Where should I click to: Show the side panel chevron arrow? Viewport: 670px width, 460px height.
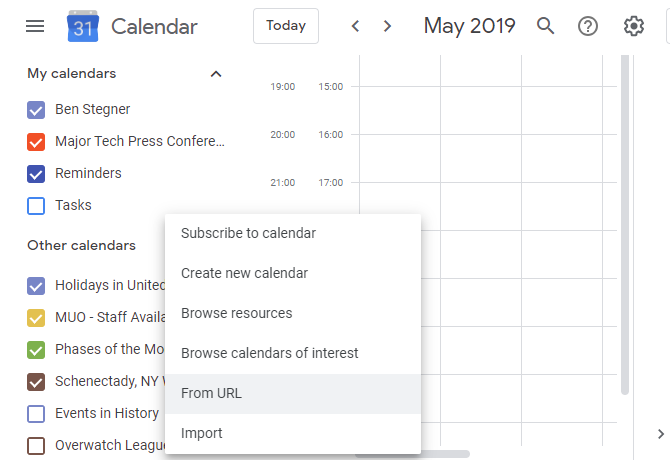click(661, 434)
